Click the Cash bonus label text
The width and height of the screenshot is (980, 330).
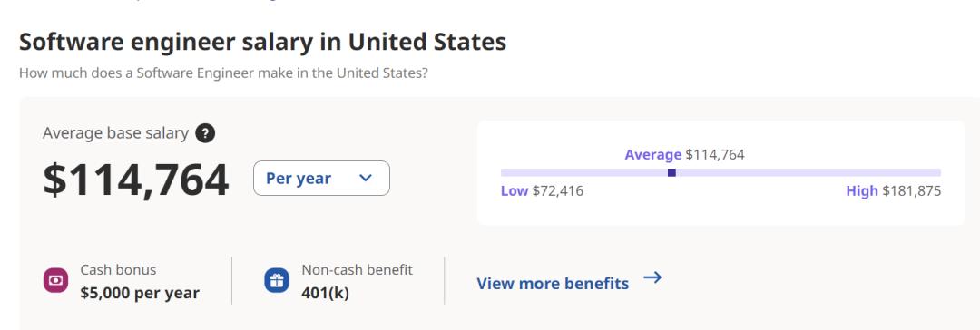coord(118,270)
